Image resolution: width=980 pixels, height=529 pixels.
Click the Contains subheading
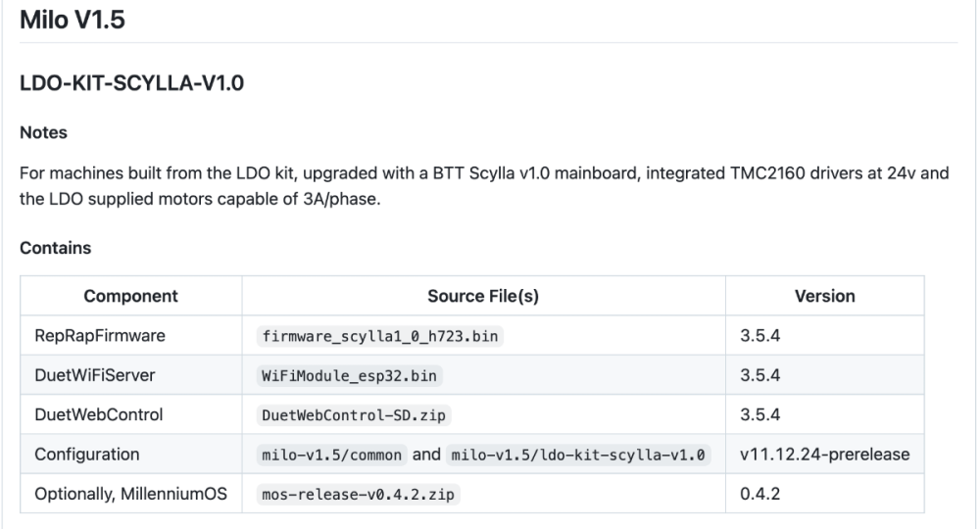(56, 248)
